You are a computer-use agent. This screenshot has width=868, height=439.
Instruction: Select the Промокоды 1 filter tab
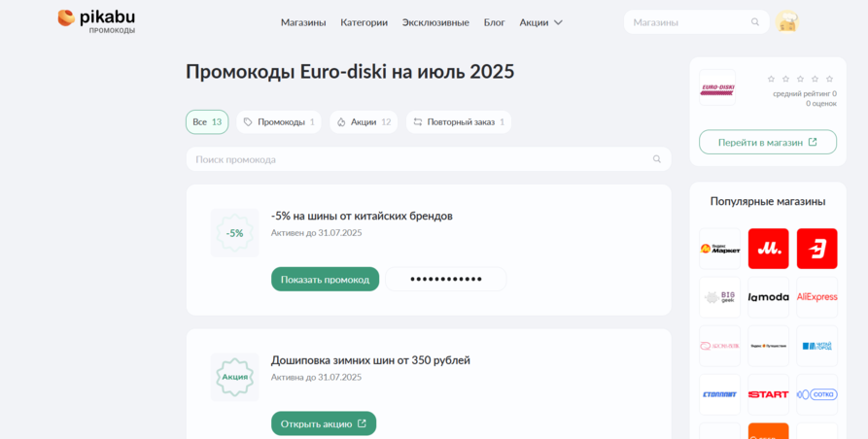[x=279, y=122]
